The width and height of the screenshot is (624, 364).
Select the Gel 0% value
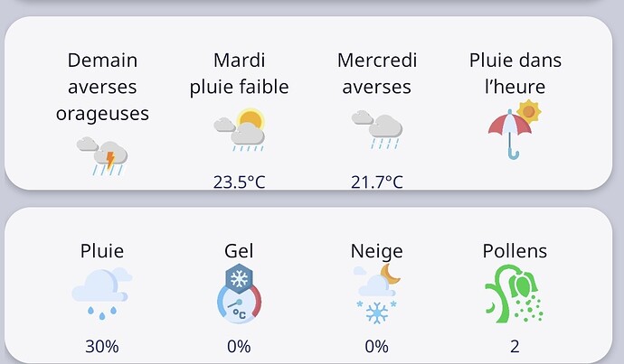point(239,347)
